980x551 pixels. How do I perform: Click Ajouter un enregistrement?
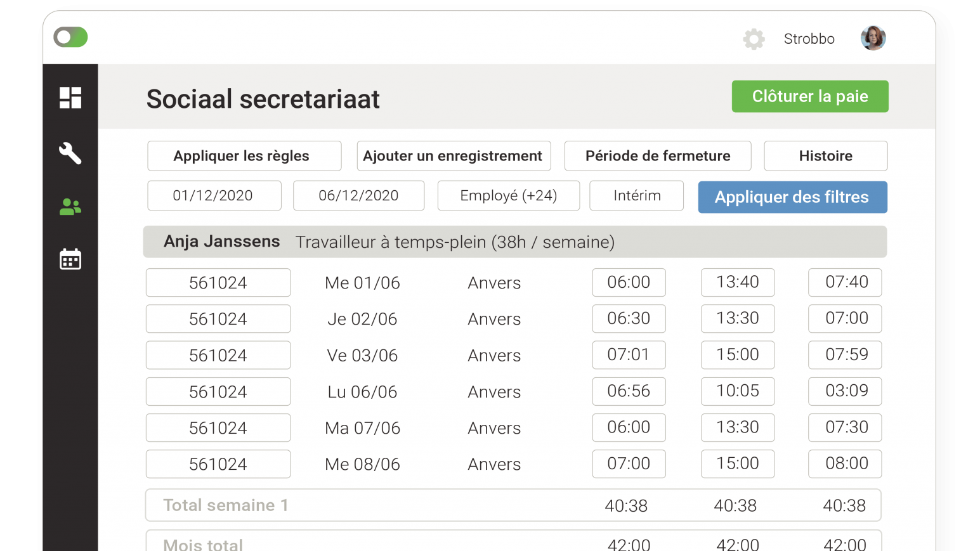(454, 156)
